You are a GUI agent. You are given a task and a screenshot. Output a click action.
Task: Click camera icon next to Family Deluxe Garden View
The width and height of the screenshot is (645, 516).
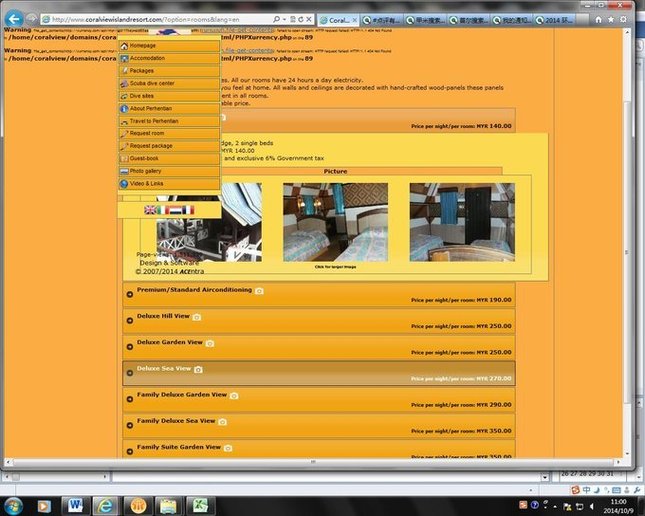pos(234,396)
